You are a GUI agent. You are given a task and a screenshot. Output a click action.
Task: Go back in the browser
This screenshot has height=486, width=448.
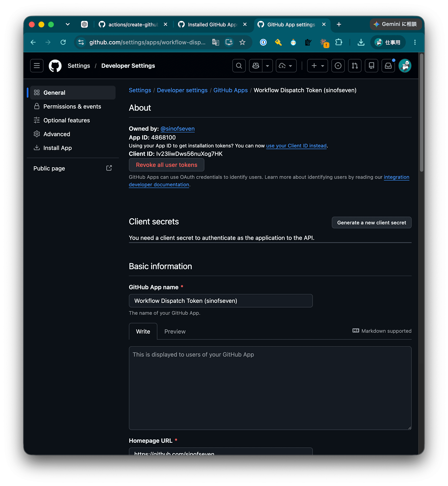point(33,42)
